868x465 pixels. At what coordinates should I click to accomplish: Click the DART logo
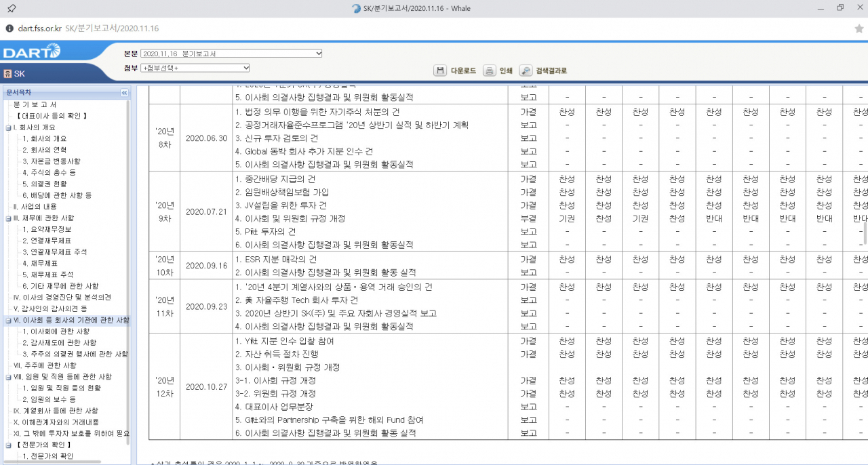32,52
